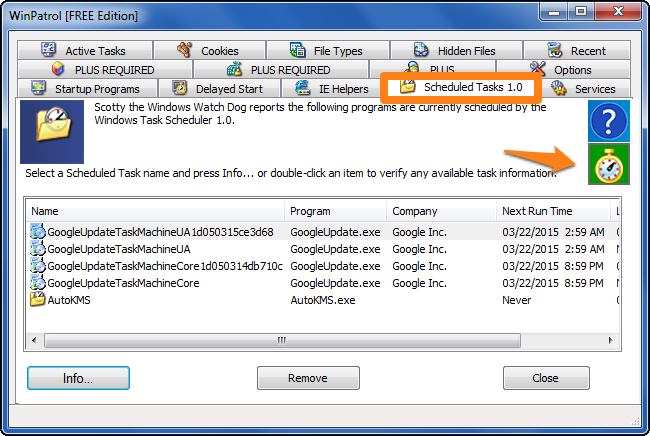Screen dimensions: 650x436
Task: Click the green stopwatch timer icon
Action: point(609,164)
